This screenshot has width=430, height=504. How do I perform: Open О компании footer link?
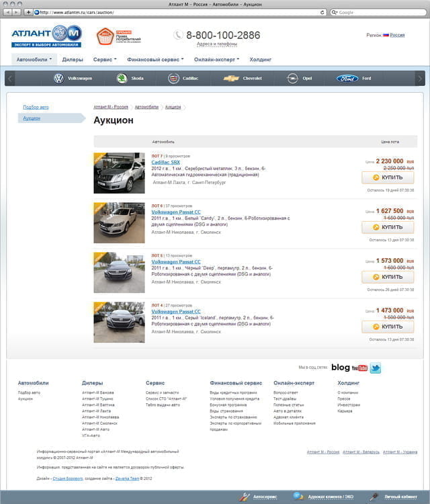348,393
